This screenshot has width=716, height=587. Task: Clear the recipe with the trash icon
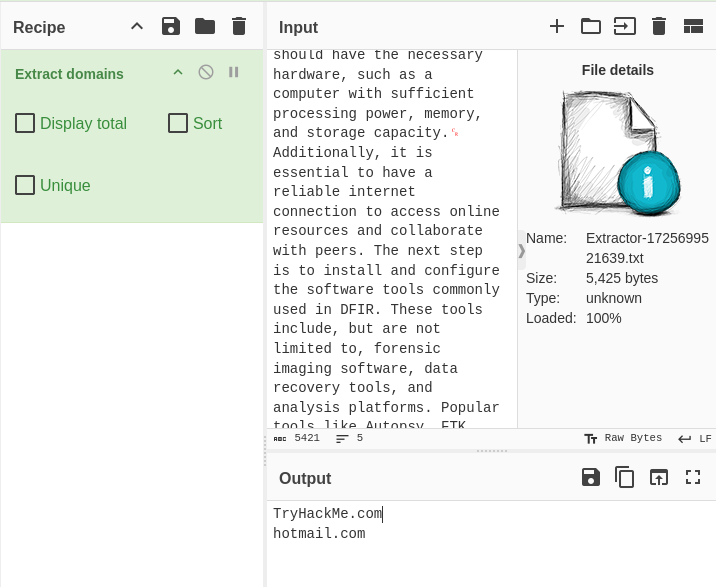tap(239, 26)
